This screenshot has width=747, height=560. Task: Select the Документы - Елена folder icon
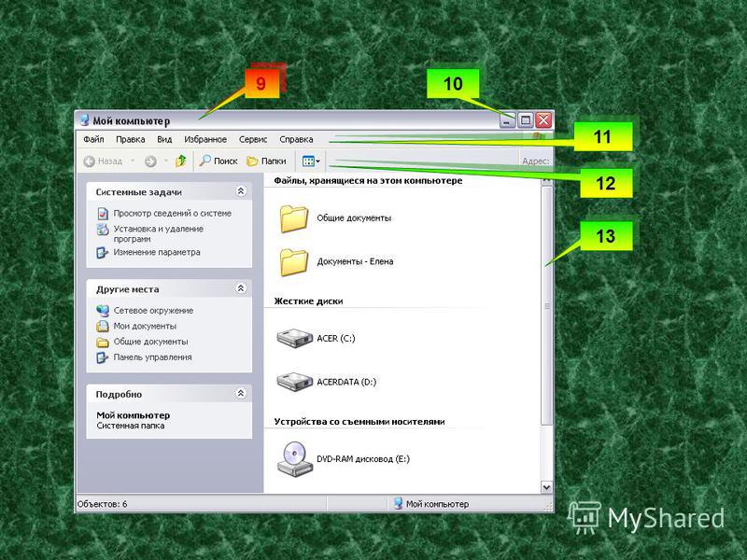click(293, 262)
